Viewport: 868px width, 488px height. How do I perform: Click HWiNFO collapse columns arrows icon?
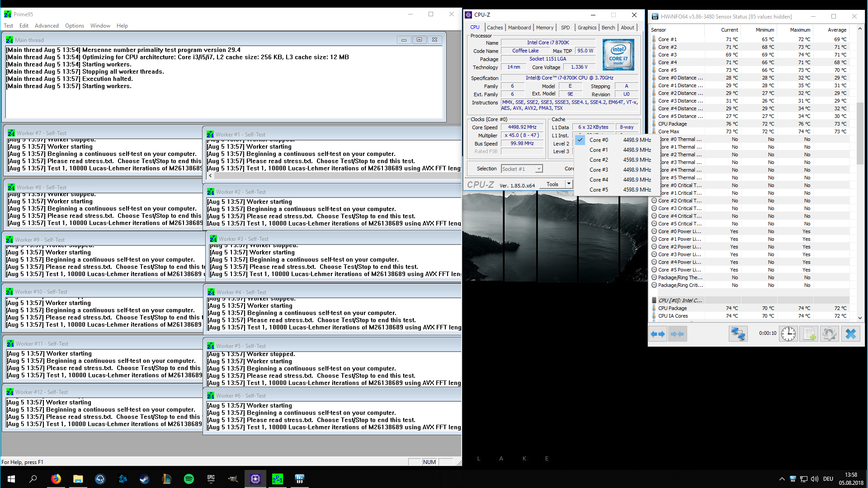[677, 334]
